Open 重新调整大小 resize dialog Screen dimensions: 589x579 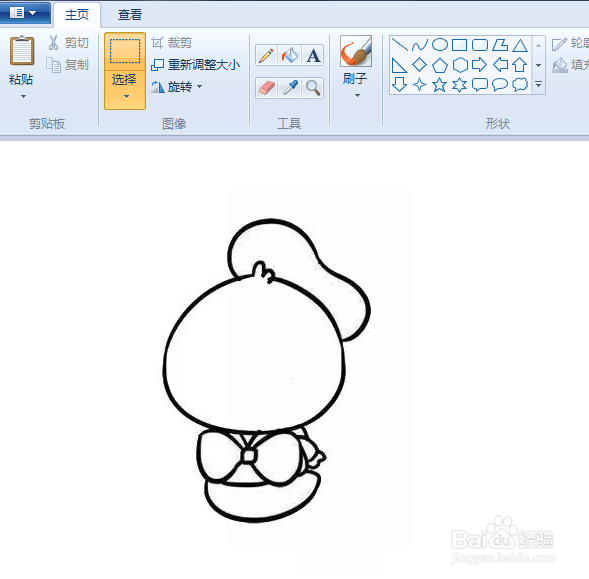tap(195, 65)
